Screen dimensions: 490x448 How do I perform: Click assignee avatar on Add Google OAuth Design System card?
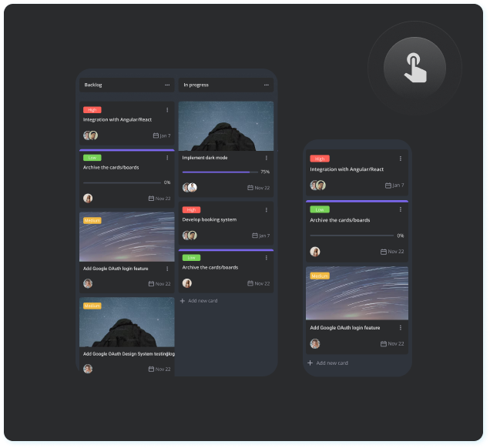(x=88, y=369)
